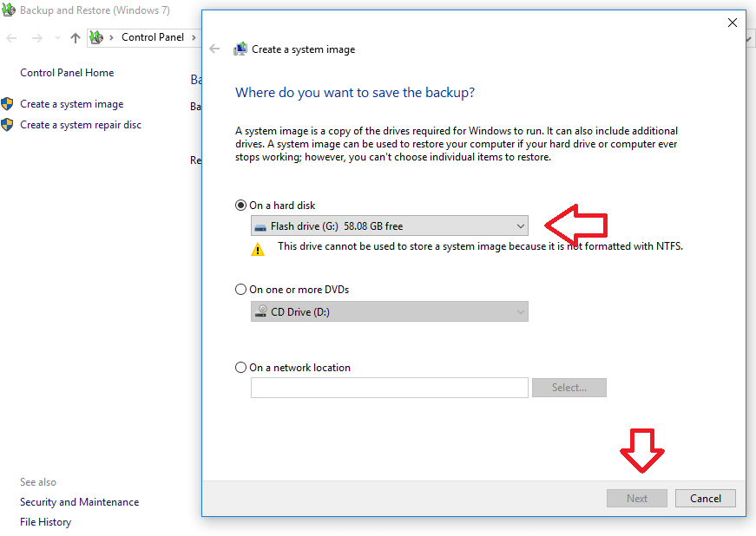Click the shield icon beside Create a system repair disc

(8, 125)
